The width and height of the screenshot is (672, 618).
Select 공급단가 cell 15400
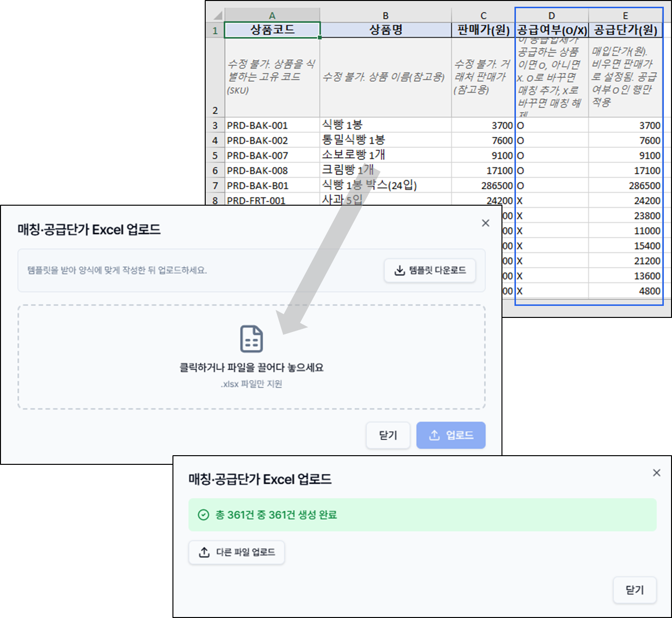pos(625,245)
